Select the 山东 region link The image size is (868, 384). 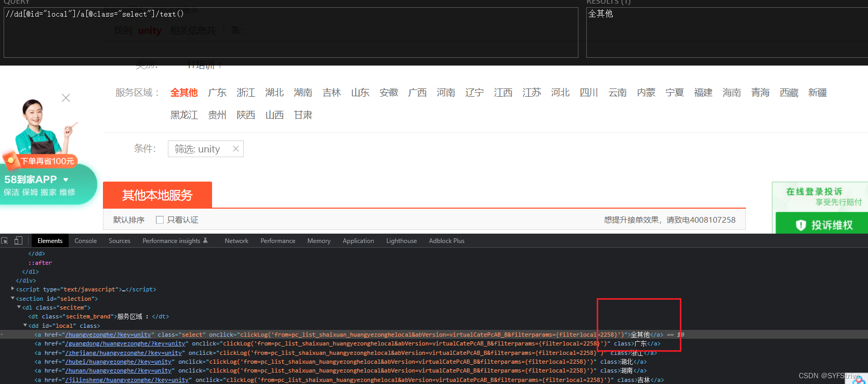pos(360,93)
